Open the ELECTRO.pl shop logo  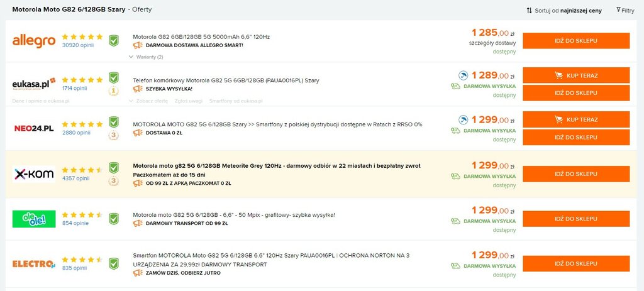(34, 264)
